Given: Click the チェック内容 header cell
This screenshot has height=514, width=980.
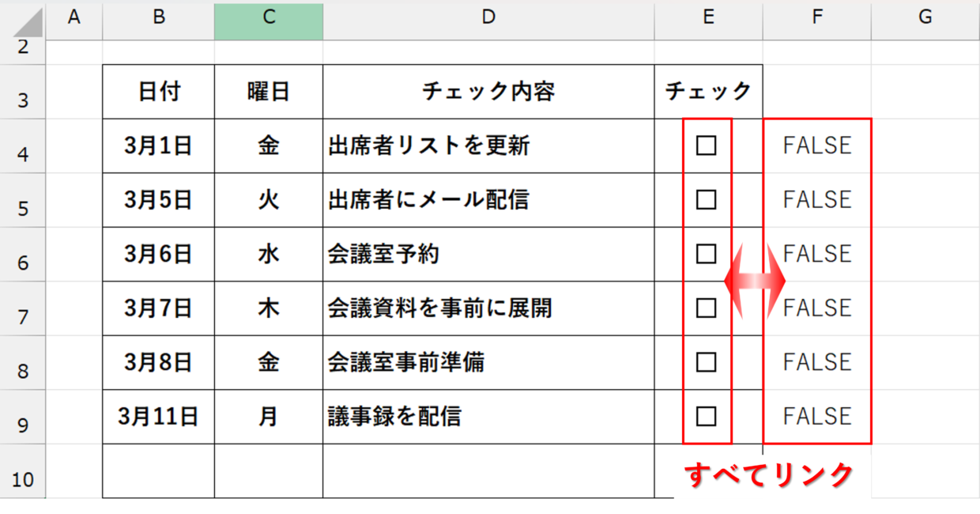Looking at the screenshot, I should pos(488,92).
